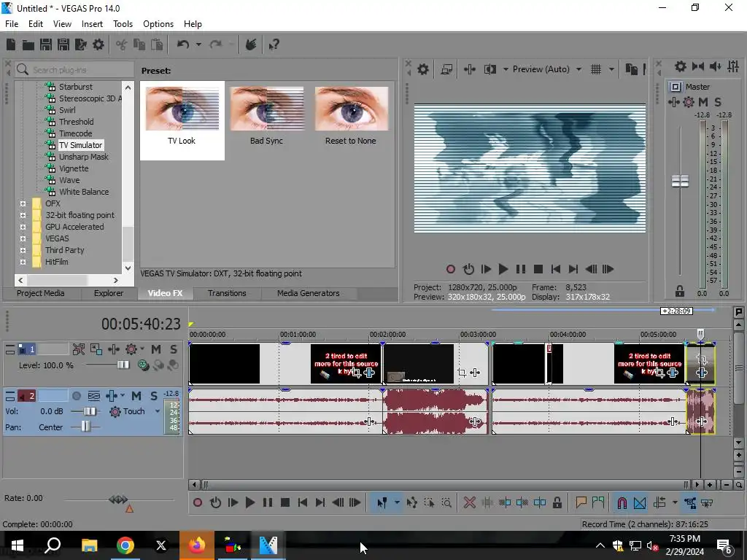Open Track FX on audio track 2
Viewport: 747px width, 560px height.
112,396
